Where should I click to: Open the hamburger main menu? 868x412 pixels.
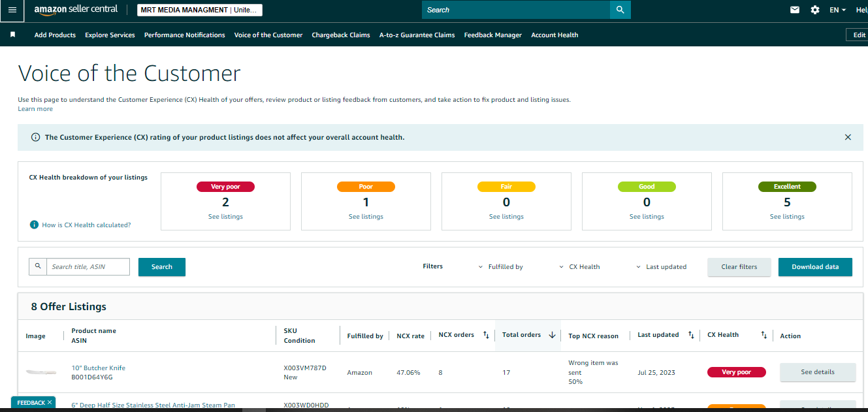[12, 10]
